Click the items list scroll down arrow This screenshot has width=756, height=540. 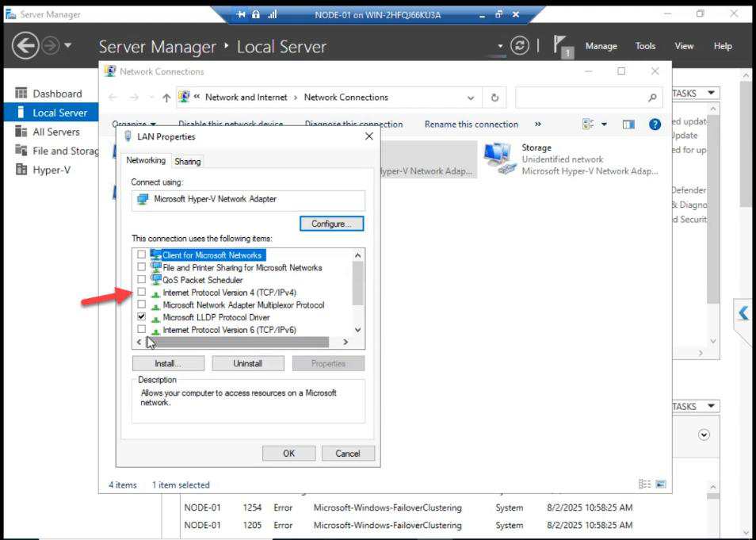click(x=357, y=330)
